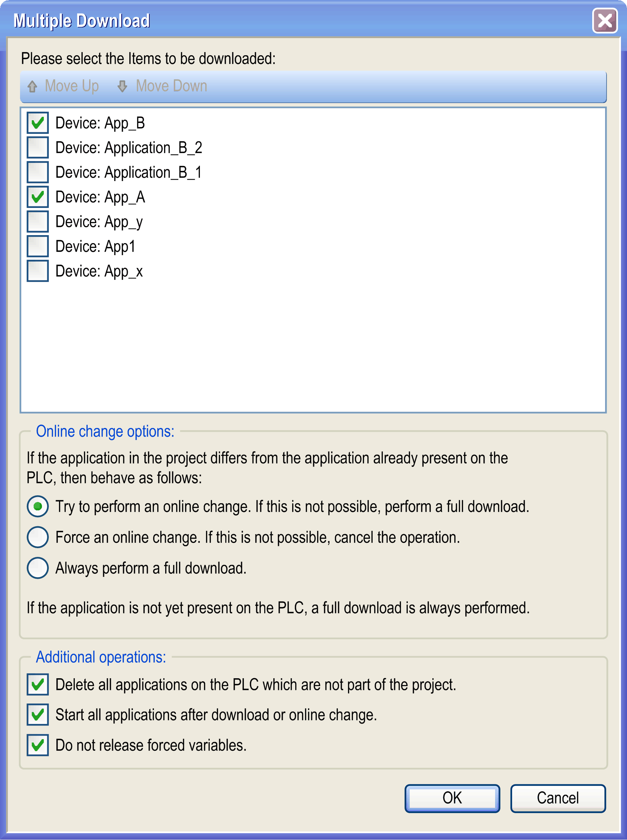Uncheck the Device: App_B checkbox

[37, 123]
